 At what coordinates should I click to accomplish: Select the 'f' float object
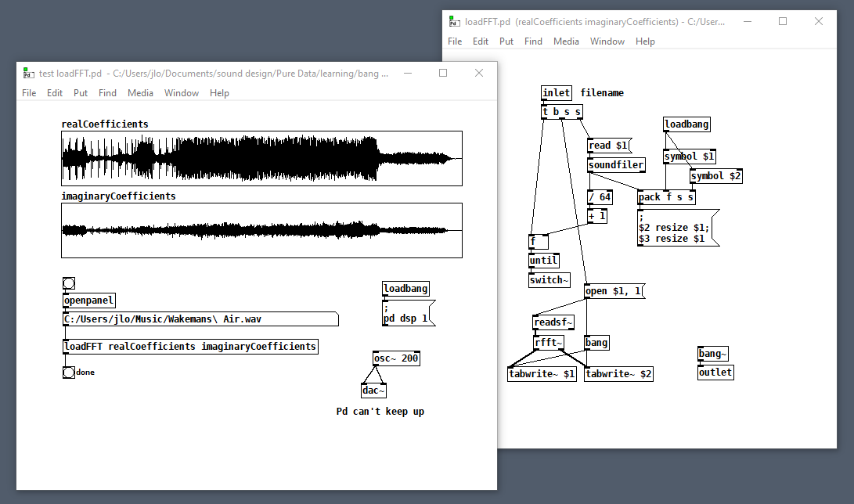(538, 241)
